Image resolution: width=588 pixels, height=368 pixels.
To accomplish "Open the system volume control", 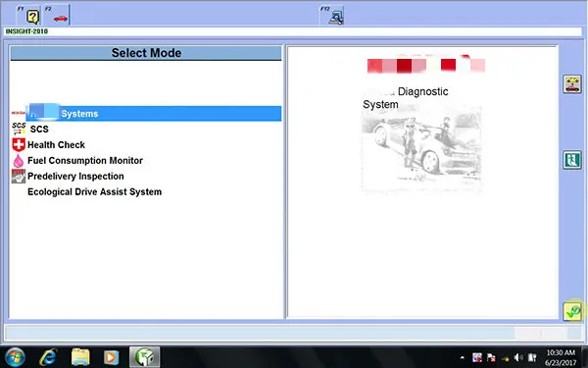I will click(x=518, y=357).
